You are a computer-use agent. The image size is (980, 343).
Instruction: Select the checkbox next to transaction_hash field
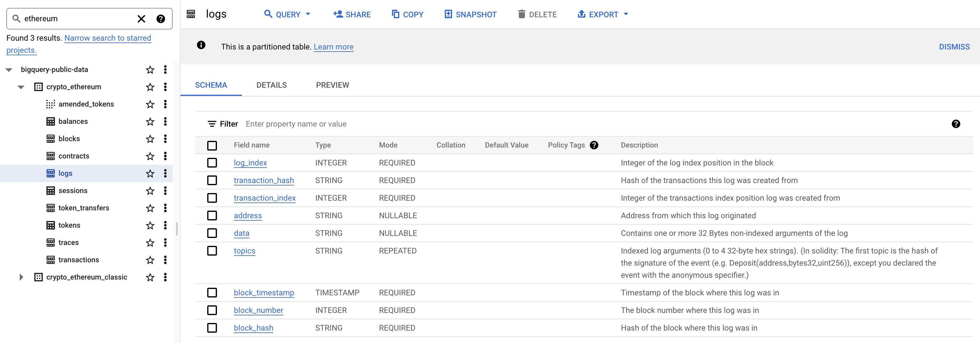(x=212, y=180)
